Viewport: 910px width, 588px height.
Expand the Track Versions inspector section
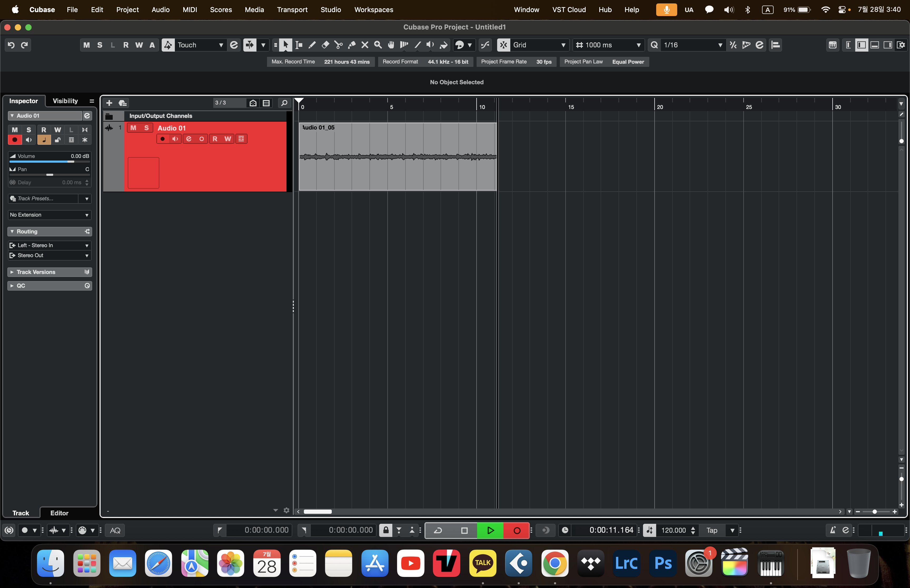tap(36, 272)
